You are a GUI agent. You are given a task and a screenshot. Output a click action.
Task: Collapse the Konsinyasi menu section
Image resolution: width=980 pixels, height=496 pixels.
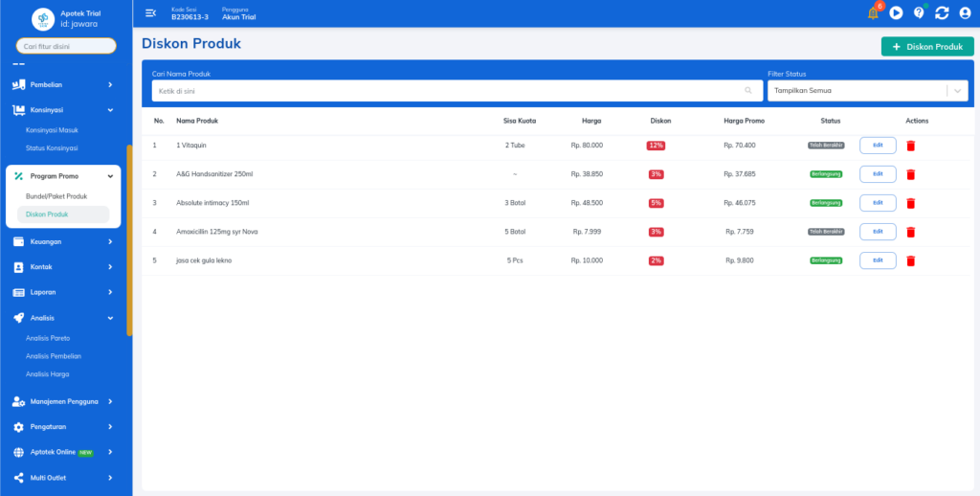64,110
